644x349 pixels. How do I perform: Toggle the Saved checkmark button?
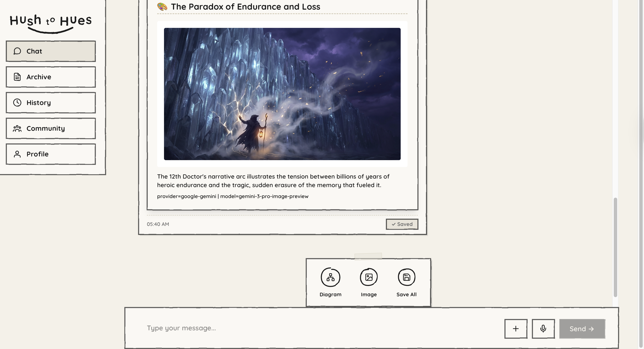[x=402, y=224]
